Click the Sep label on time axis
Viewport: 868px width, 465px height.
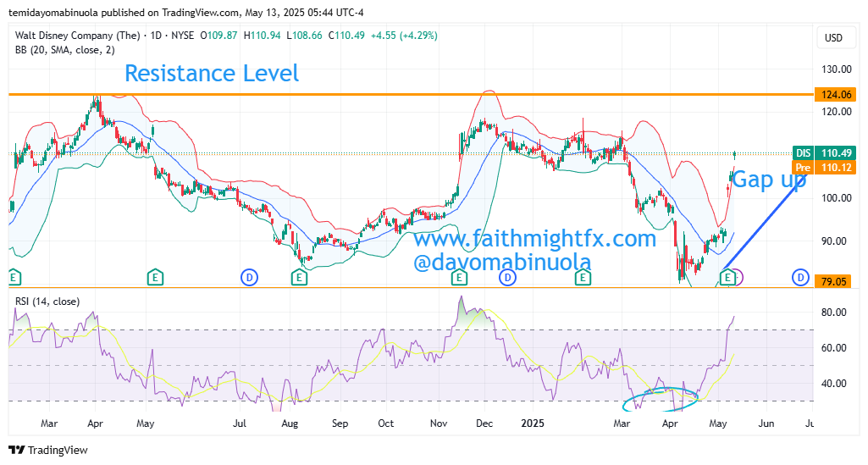coord(340,423)
